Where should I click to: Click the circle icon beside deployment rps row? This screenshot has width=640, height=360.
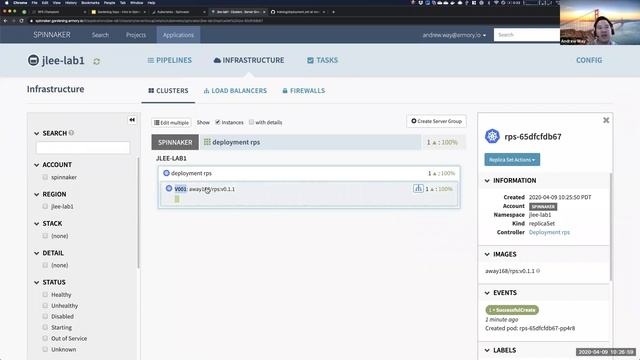pyautogui.click(x=166, y=173)
